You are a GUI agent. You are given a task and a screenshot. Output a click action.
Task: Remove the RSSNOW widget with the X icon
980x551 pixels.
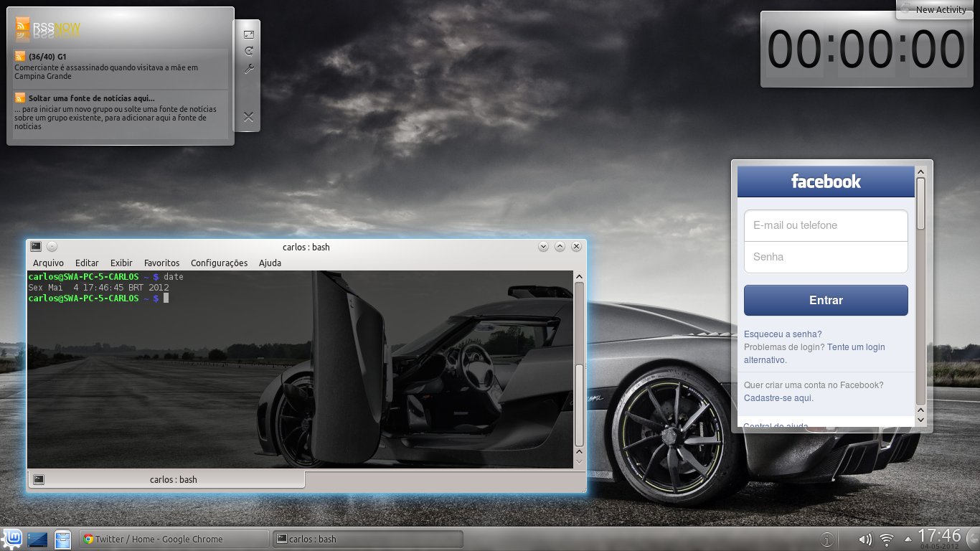coord(248,117)
